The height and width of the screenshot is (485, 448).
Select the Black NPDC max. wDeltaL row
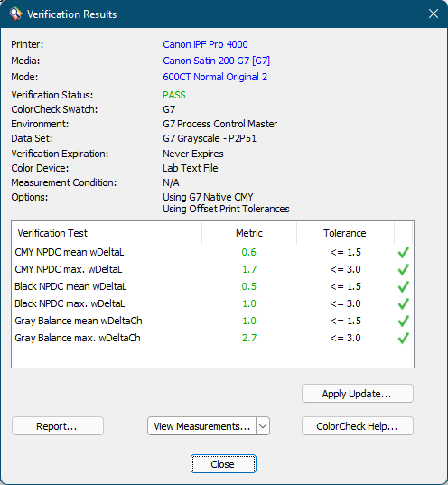(x=212, y=303)
